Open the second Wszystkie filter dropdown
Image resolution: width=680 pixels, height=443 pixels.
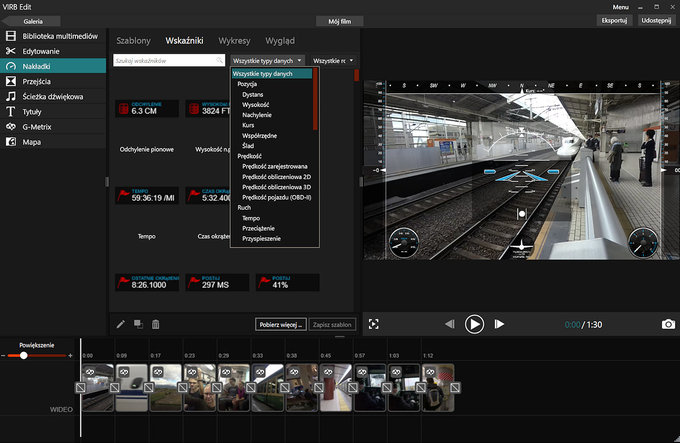[x=333, y=61]
